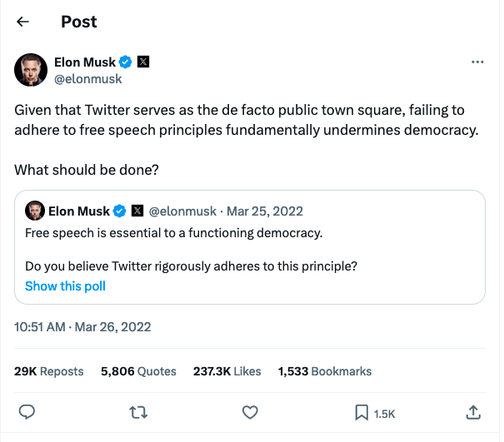The width and height of the screenshot is (504, 442).
Task: Bookmark the post using bookmark icon
Action: 362,412
